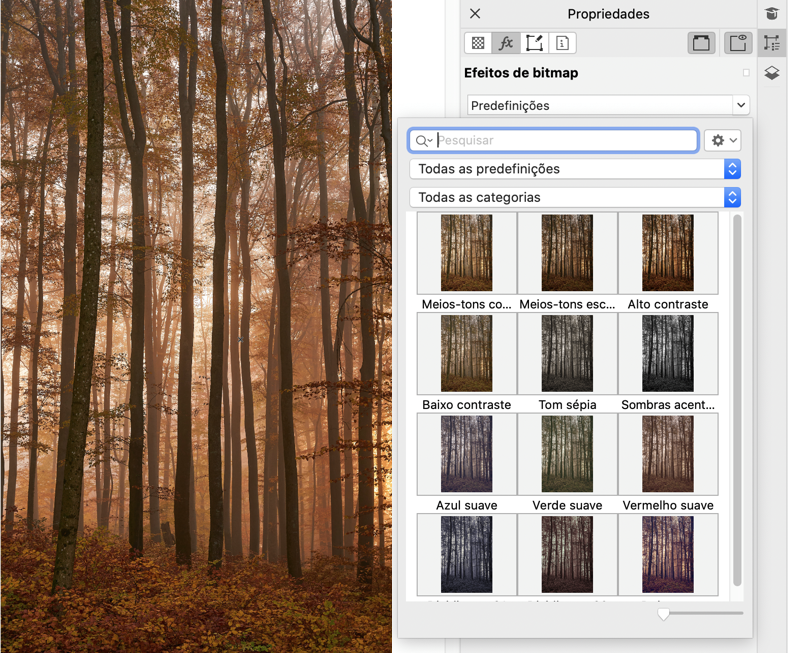Image resolution: width=788 pixels, height=653 pixels.
Task: Toggle the view-lock button with eye icon
Action: 738,43
